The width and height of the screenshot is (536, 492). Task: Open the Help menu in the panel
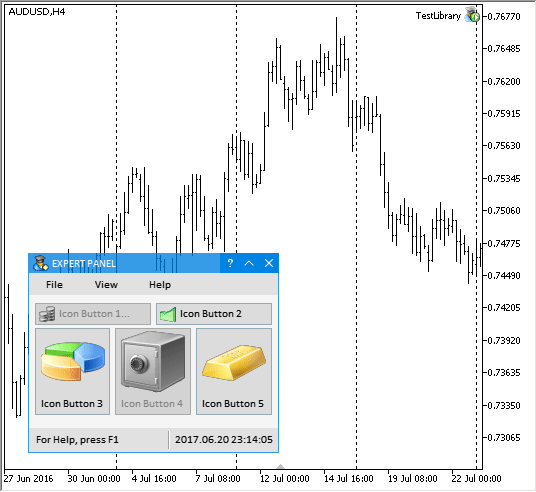(x=160, y=285)
